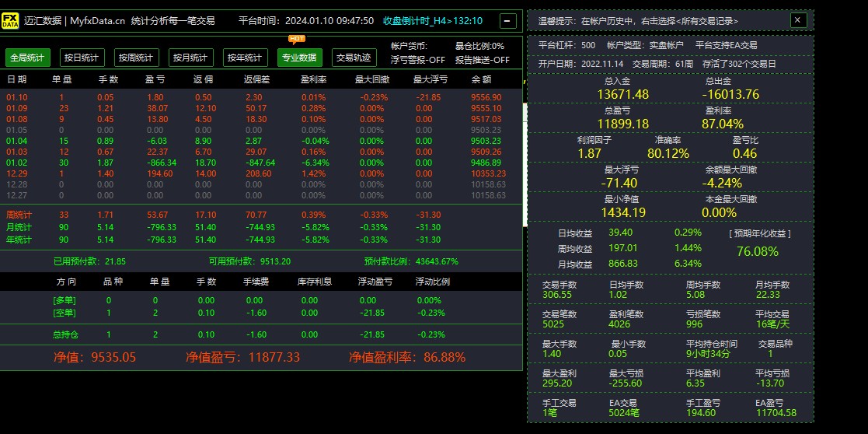868x434 pixels.
Task: Select the 12.29 date row
Action: coord(261,173)
